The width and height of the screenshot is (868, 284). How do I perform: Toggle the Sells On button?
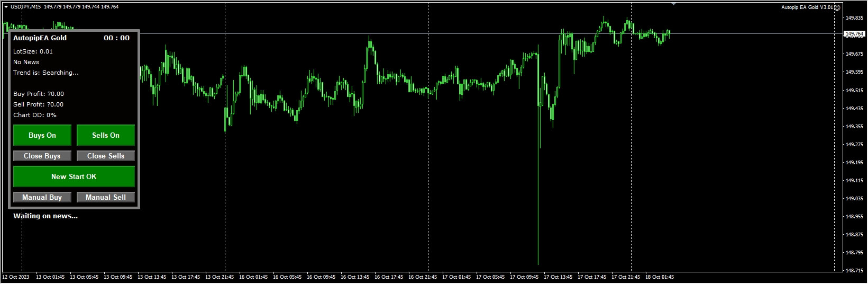(x=106, y=135)
